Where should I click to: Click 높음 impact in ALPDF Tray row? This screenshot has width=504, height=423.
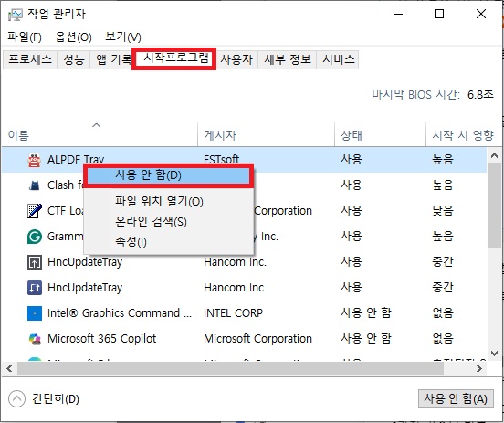point(443,160)
